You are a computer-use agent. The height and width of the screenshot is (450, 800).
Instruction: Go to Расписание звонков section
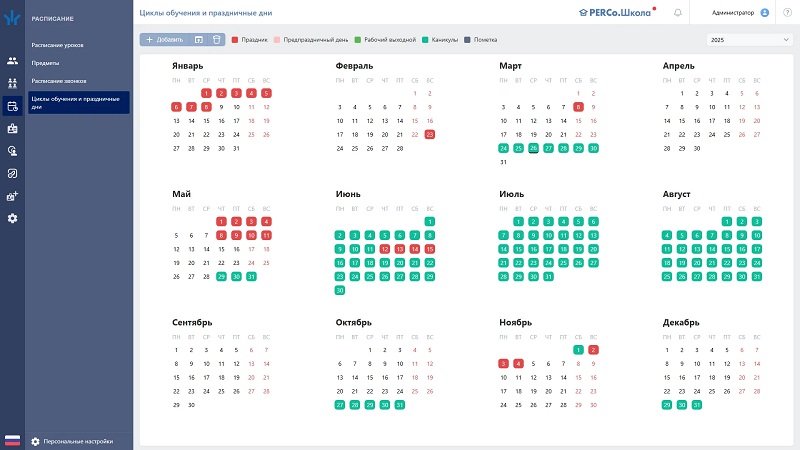59,79
